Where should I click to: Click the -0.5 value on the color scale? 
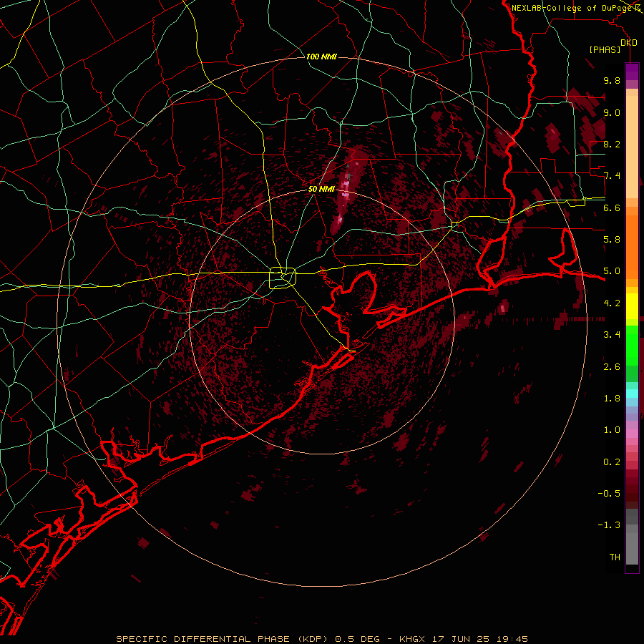(610, 494)
